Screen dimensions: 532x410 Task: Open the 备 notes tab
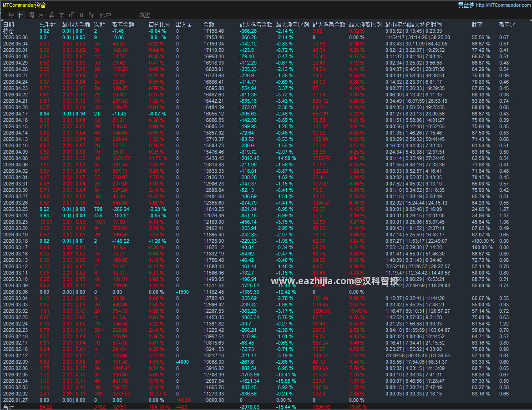point(91,15)
